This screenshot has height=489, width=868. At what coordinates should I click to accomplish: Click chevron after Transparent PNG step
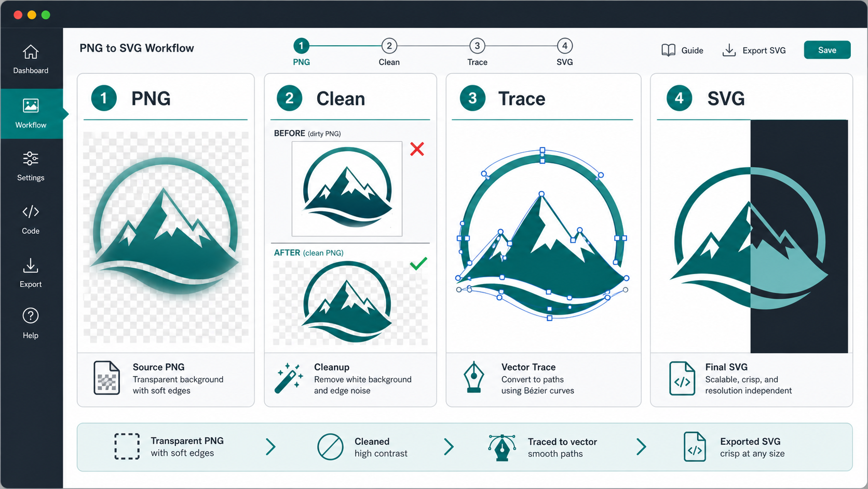pyautogui.click(x=270, y=447)
